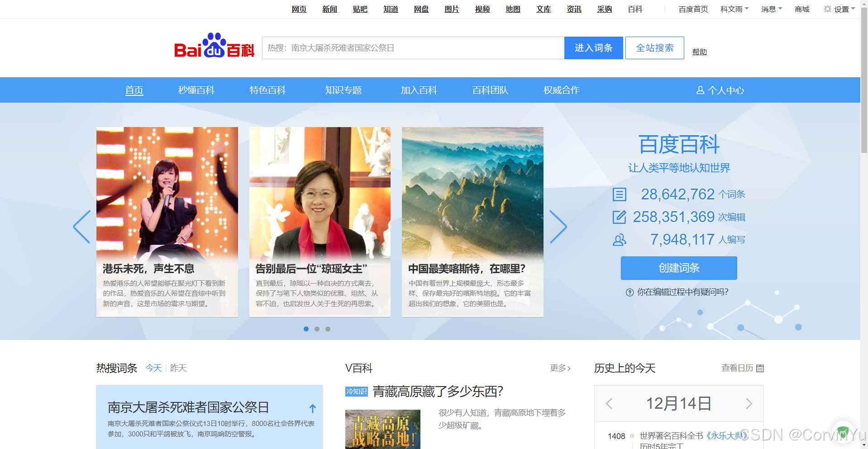The width and height of the screenshot is (868, 449).
Task: Open the 首页 nav tab
Action: pyautogui.click(x=134, y=90)
